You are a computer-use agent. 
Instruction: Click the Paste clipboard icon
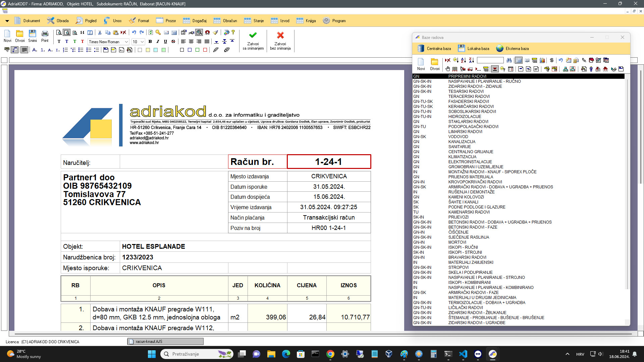(x=116, y=33)
